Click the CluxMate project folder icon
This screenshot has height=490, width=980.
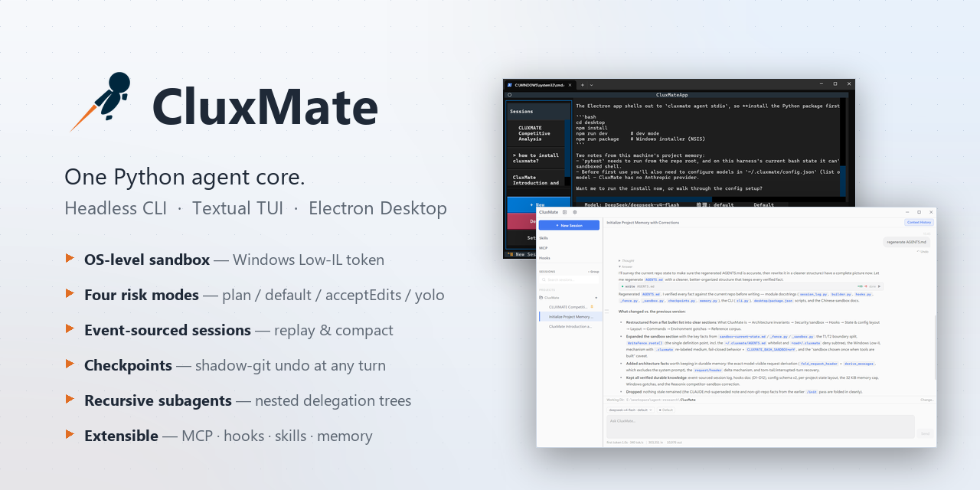[x=541, y=297]
